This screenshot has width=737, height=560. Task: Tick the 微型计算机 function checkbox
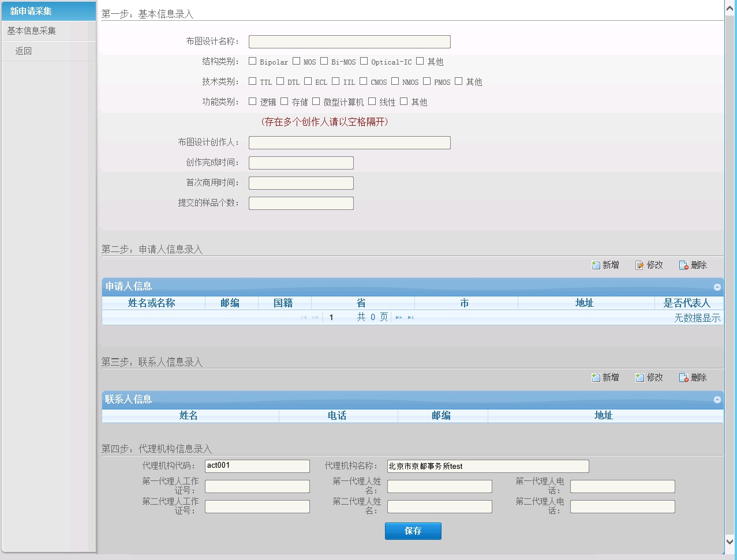tap(316, 102)
